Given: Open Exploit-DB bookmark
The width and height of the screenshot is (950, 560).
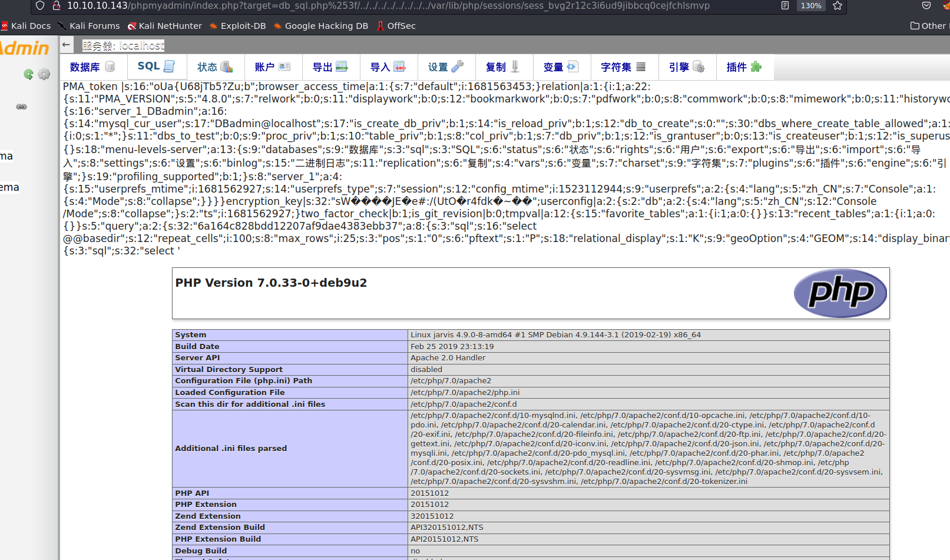Looking at the screenshot, I should coord(238,26).
